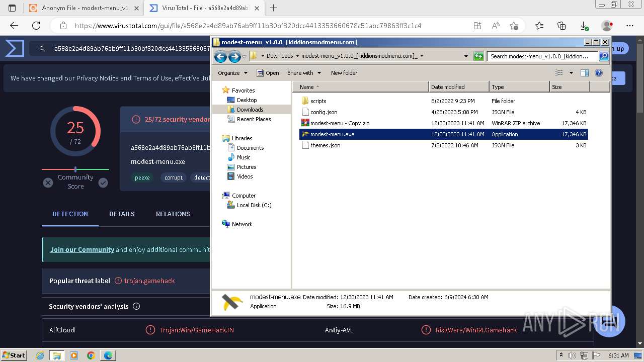The image size is (644, 362).
Task: Open Recent Places in navigation pane
Action: pos(254,119)
